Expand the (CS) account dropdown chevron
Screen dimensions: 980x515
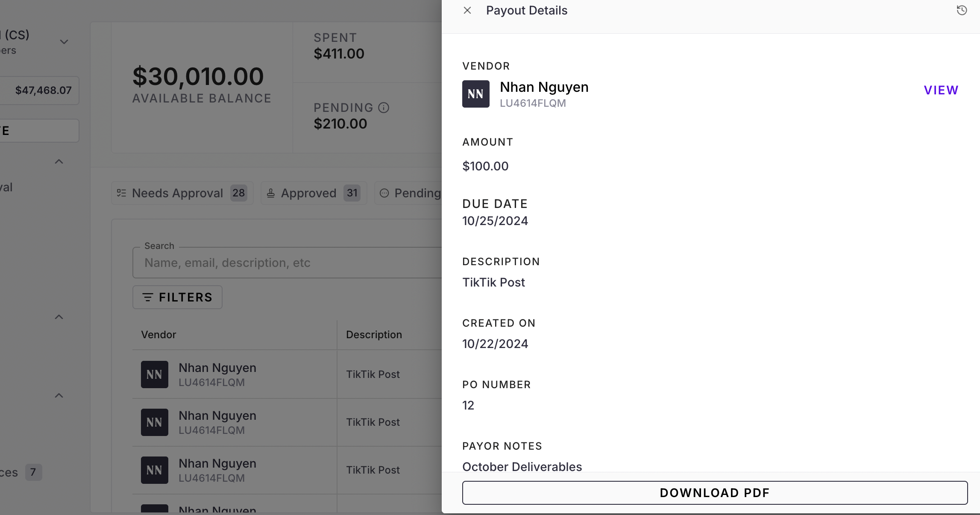pos(64,42)
